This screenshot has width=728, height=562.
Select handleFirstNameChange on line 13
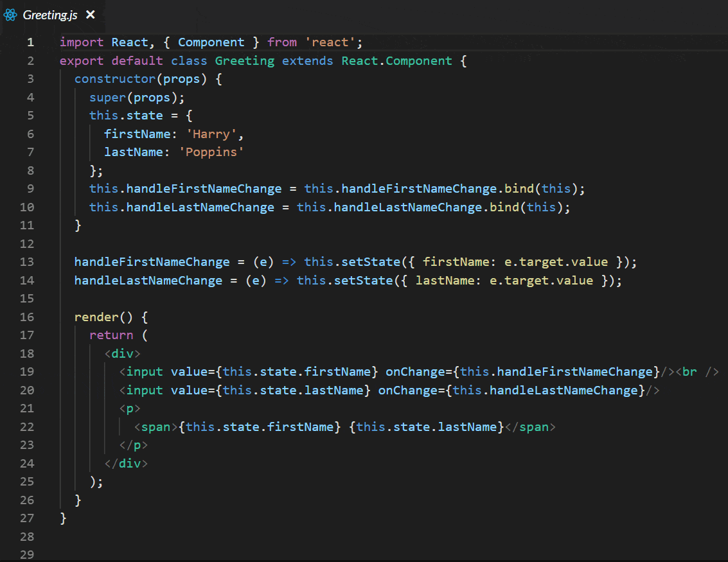(152, 261)
